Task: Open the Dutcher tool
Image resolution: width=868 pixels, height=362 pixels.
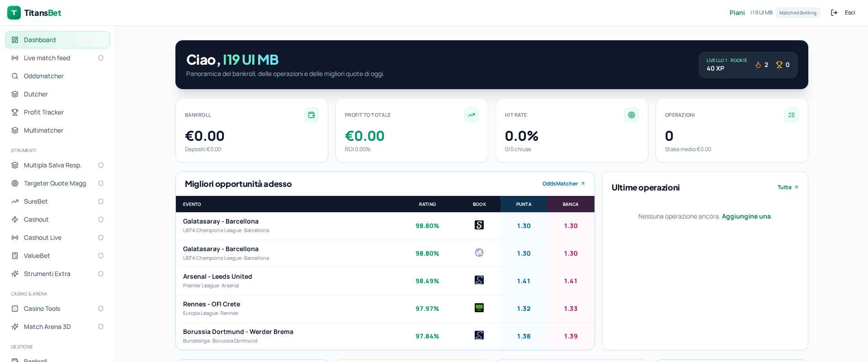Action: click(57, 94)
